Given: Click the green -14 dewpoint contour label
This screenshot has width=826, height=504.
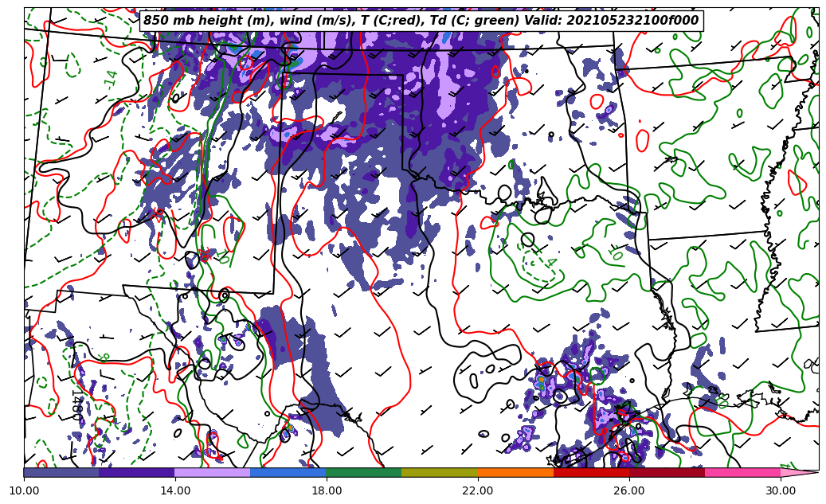Looking at the screenshot, I should (112, 80).
